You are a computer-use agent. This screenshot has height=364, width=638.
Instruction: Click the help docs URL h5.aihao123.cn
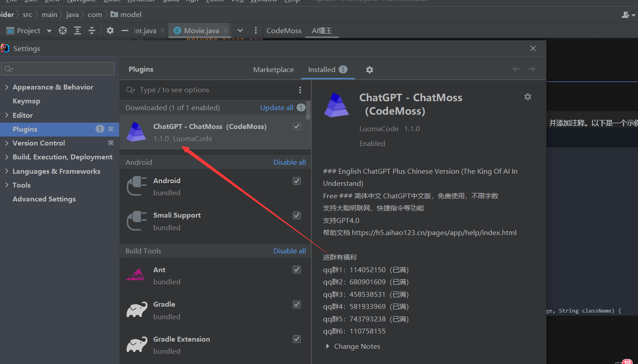point(434,233)
